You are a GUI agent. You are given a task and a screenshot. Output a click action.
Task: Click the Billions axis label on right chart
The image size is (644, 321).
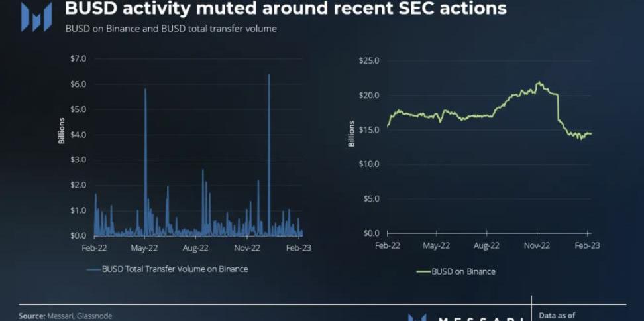tap(351, 133)
